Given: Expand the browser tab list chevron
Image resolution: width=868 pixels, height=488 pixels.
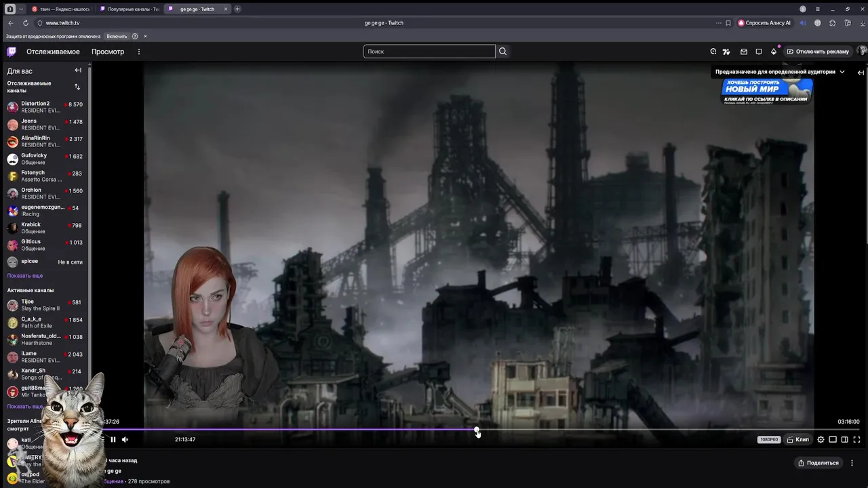Looking at the screenshot, I should (21, 9).
